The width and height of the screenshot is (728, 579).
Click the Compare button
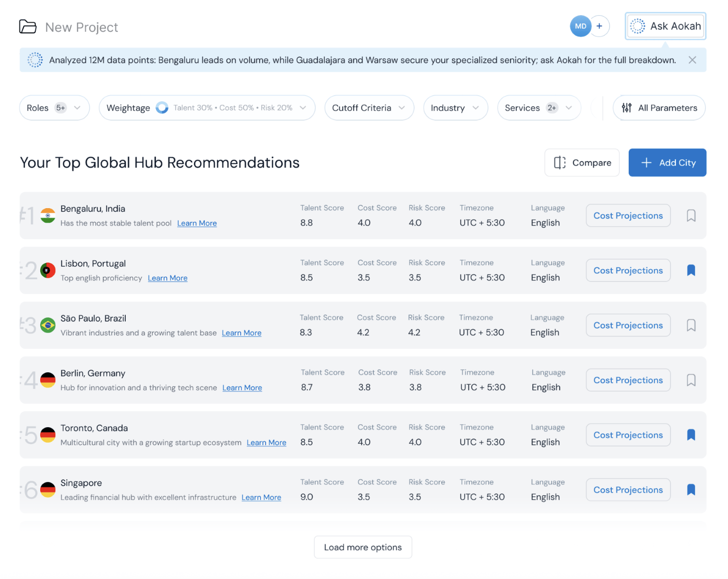tap(582, 163)
